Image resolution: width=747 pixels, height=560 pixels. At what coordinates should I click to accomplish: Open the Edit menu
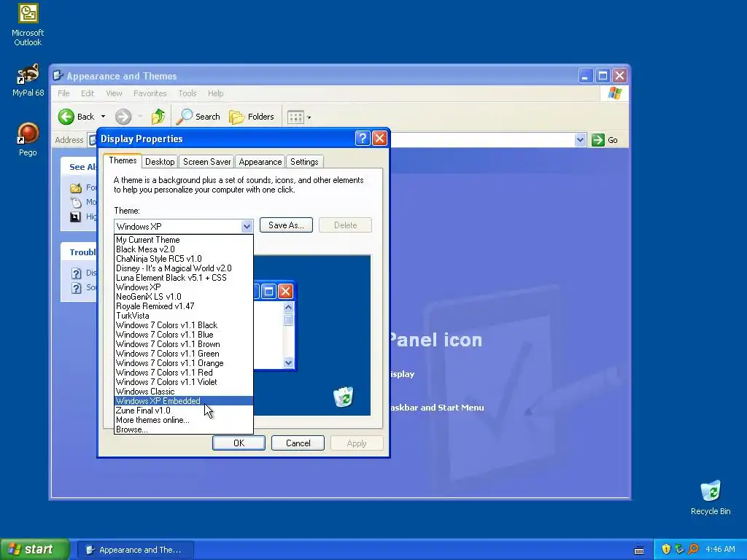88,93
